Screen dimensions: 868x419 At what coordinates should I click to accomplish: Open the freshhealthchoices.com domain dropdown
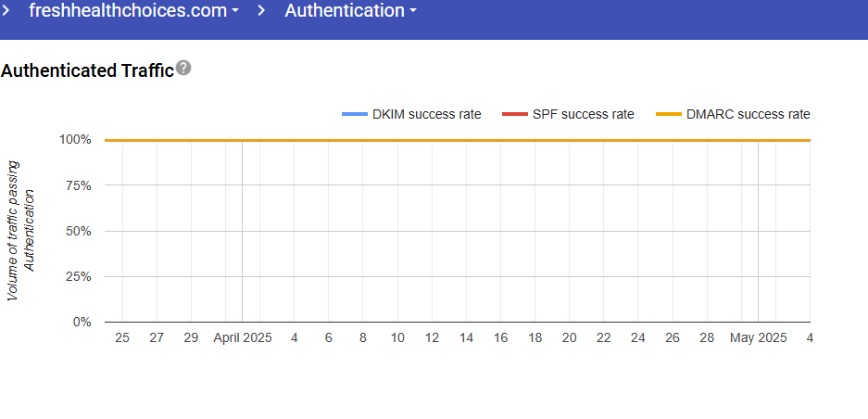[x=133, y=11]
